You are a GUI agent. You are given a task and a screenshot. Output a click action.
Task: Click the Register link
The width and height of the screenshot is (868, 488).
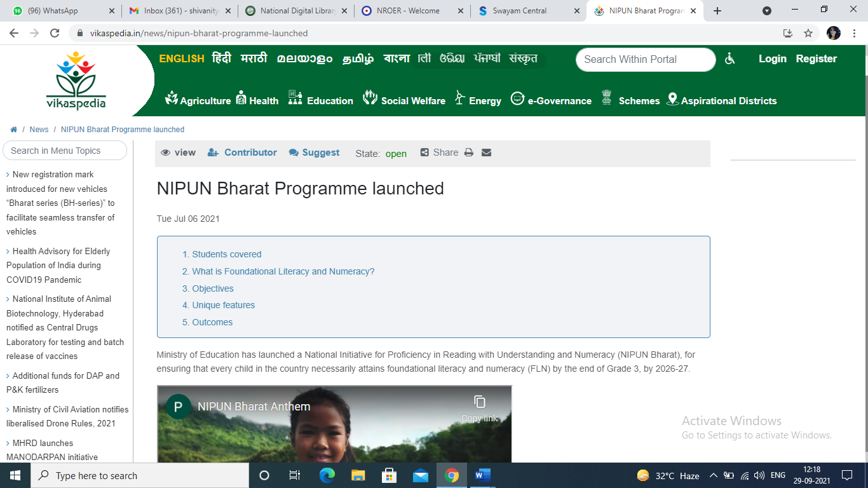click(816, 58)
